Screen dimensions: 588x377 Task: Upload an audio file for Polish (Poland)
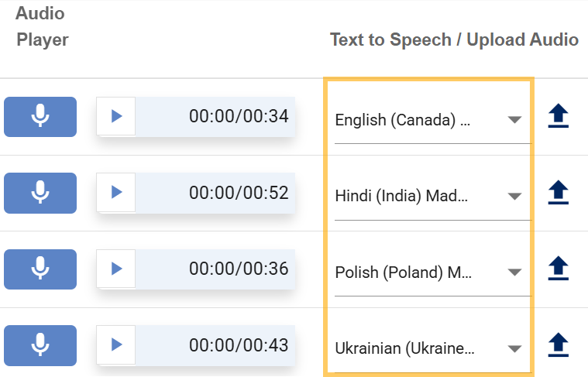click(x=559, y=269)
